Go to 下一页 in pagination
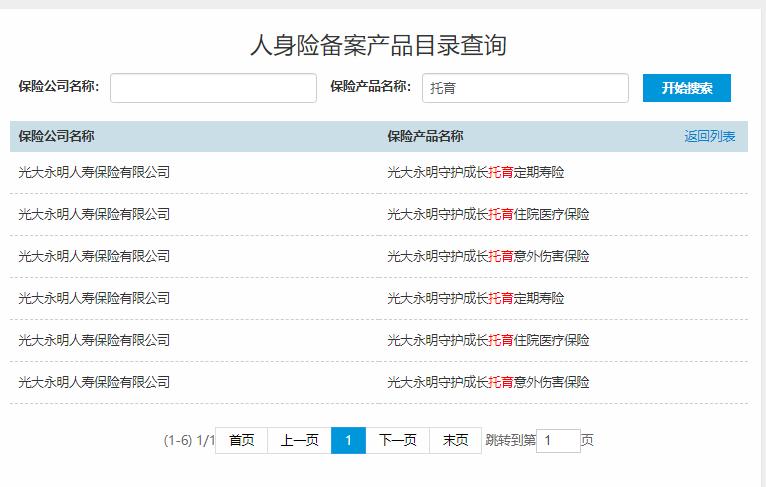Image resolution: width=766 pixels, height=487 pixels. coord(398,440)
